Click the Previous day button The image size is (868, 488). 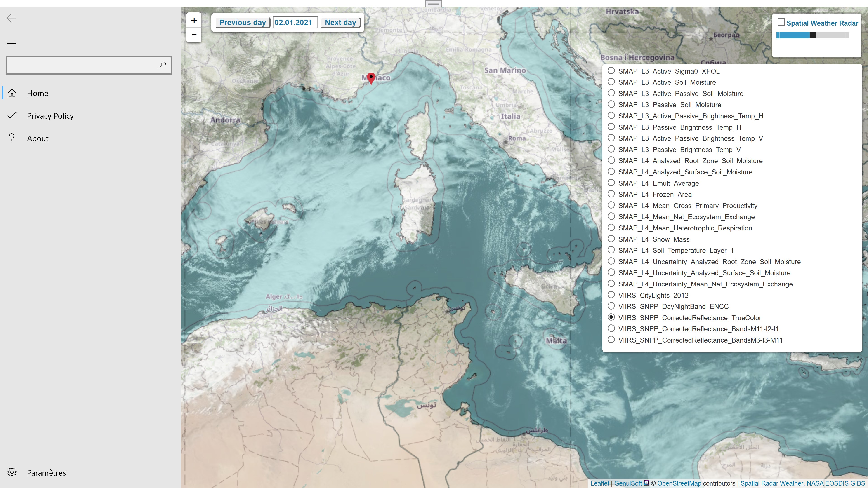click(242, 23)
